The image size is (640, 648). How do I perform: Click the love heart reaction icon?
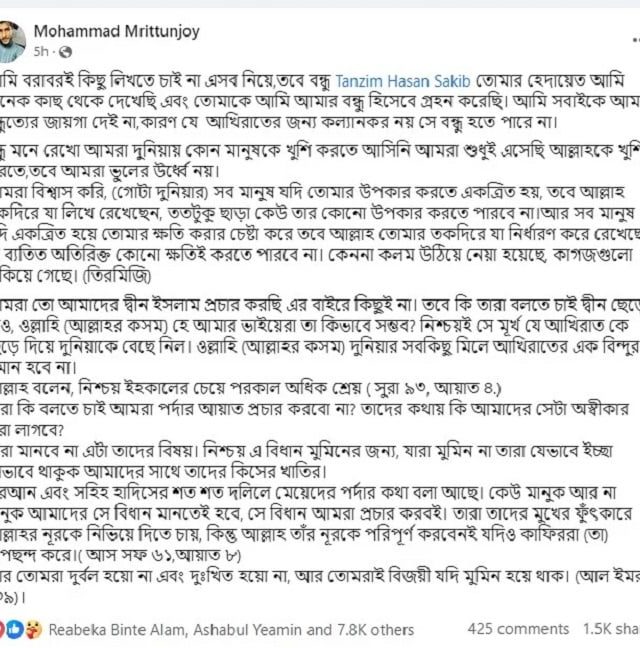[x=2, y=629]
